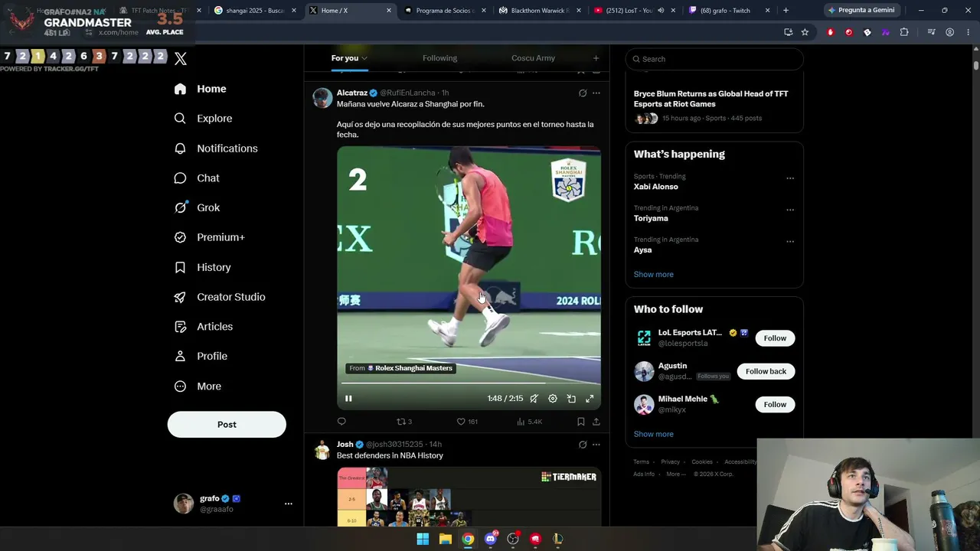Expand the For you feed dropdown
Viewport: 980px width, 551px height.
point(364,58)
